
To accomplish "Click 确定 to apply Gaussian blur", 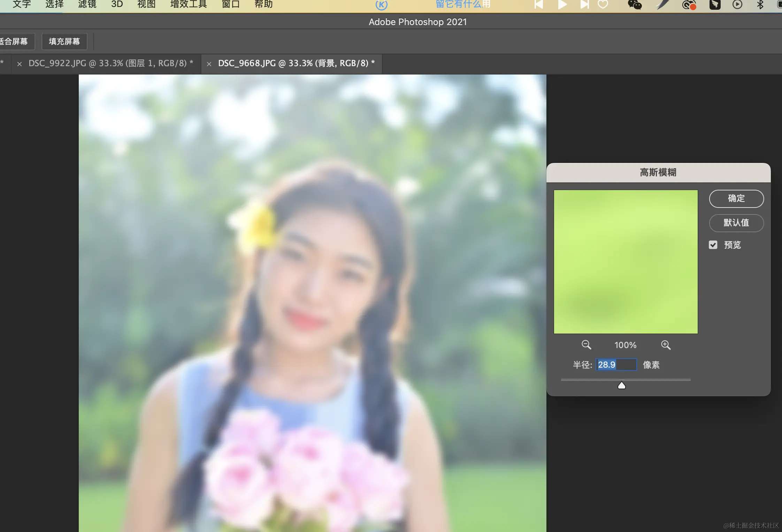I will 736,198.
